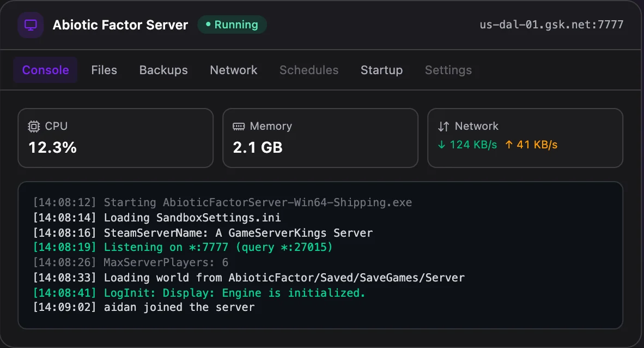Click the CPU chip icon
The height and width of the screenshot is (348, 644).
tap(34, 127)
